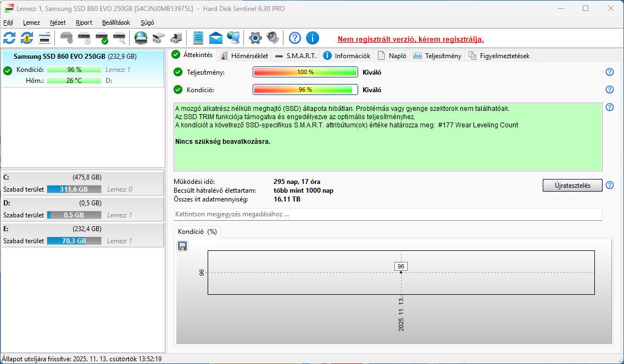Click the gray speaker sound icon

272,38
